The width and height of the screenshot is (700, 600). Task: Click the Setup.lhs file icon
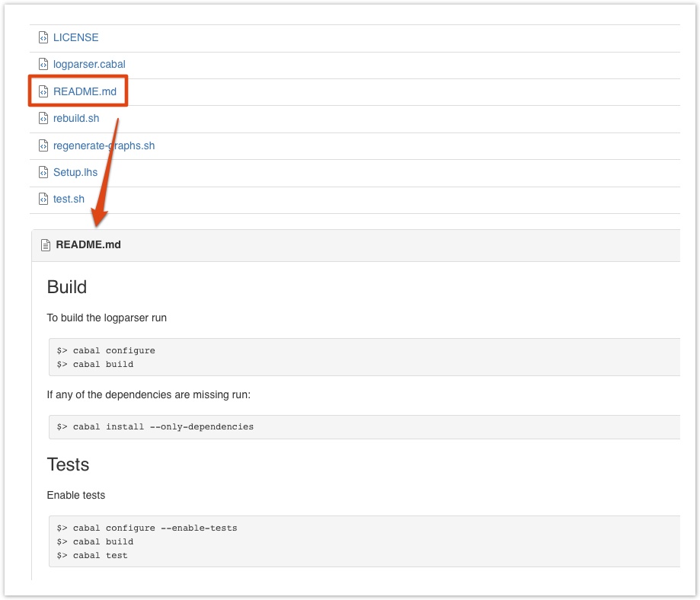tap(43, 172)
